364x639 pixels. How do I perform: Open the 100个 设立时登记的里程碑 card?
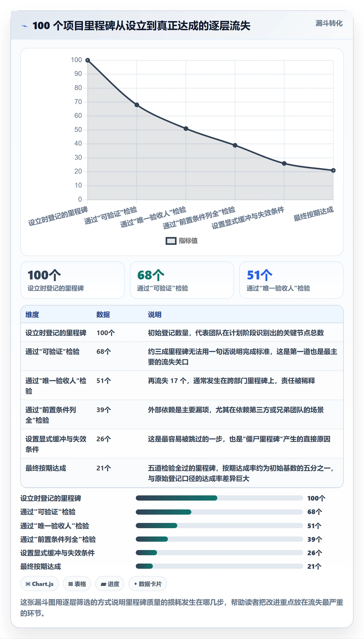73,280
